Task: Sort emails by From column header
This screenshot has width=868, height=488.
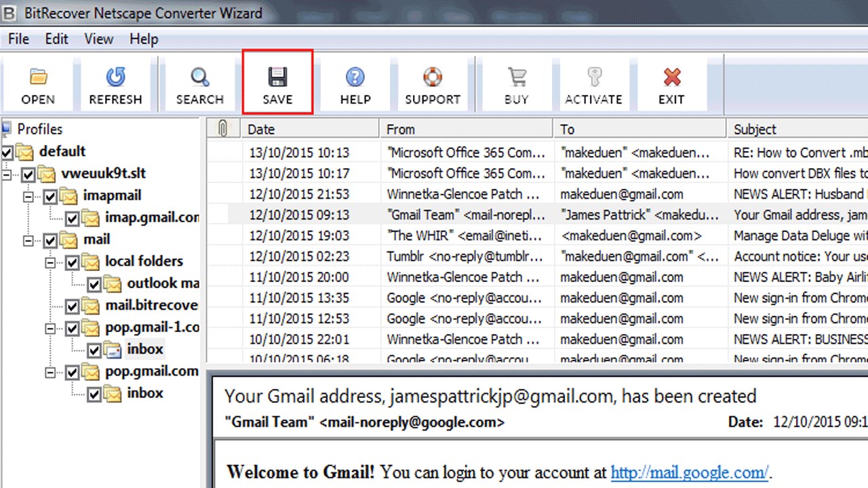Action: pyautogui.click(x=467, y=128)
